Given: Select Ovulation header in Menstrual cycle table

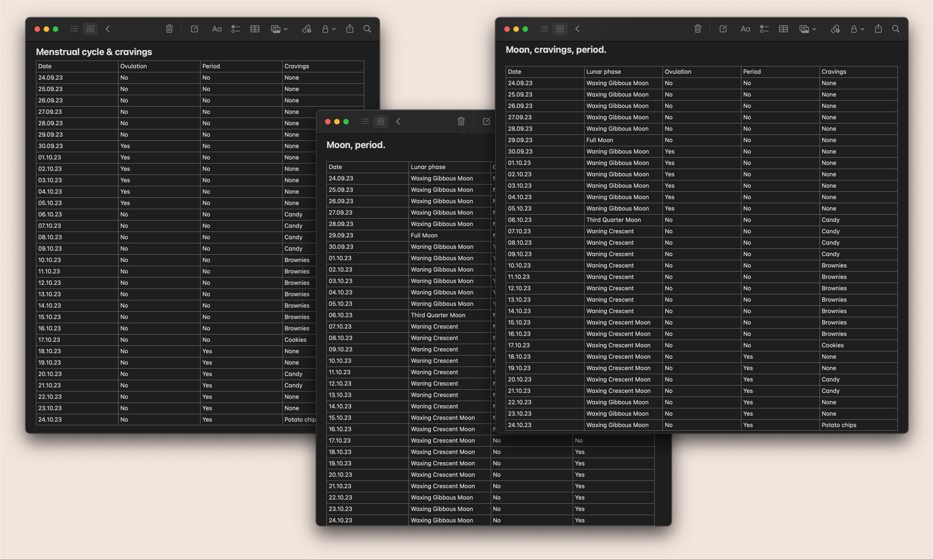Looking at the screenshot, I should [x=159, y=66].
